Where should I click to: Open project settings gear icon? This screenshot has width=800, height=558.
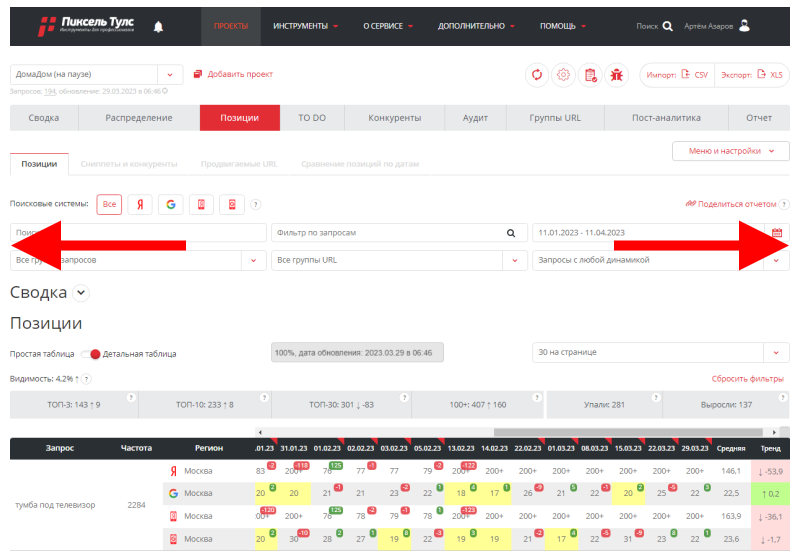(563, 75)
